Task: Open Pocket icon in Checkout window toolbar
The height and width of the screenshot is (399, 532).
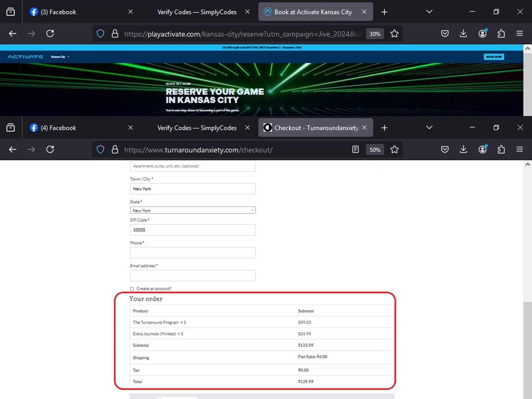Action: tap(445, 149)
